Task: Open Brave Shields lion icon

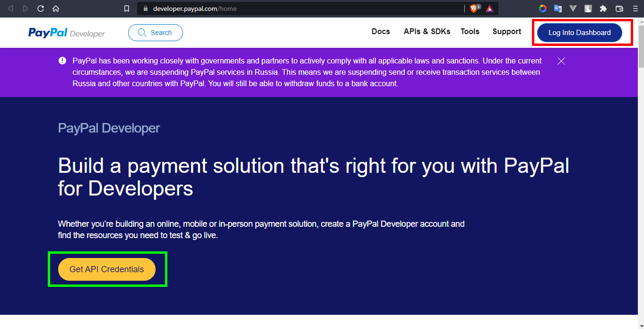Action: (474, 9)
